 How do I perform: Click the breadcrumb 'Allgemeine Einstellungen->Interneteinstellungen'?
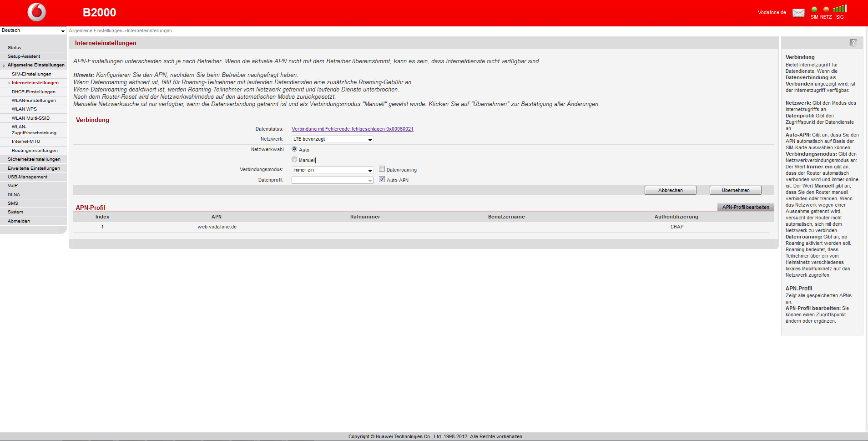coord(120,31)
